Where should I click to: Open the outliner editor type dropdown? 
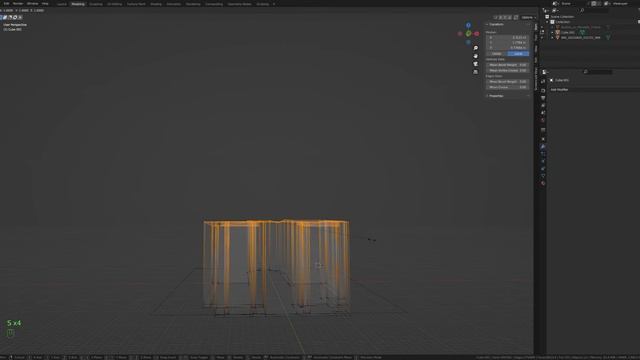(x=545, y=10)
